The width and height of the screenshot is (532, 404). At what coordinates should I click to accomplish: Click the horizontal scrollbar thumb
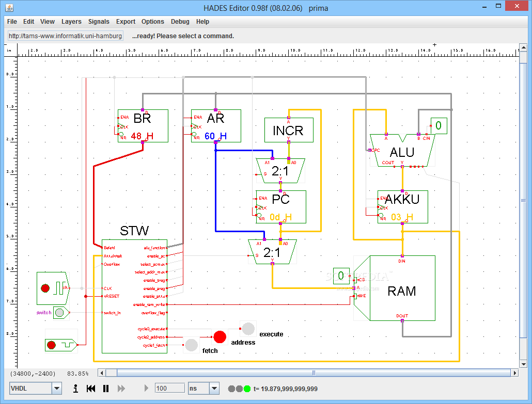pyautogui.click(x=314, y=373)
